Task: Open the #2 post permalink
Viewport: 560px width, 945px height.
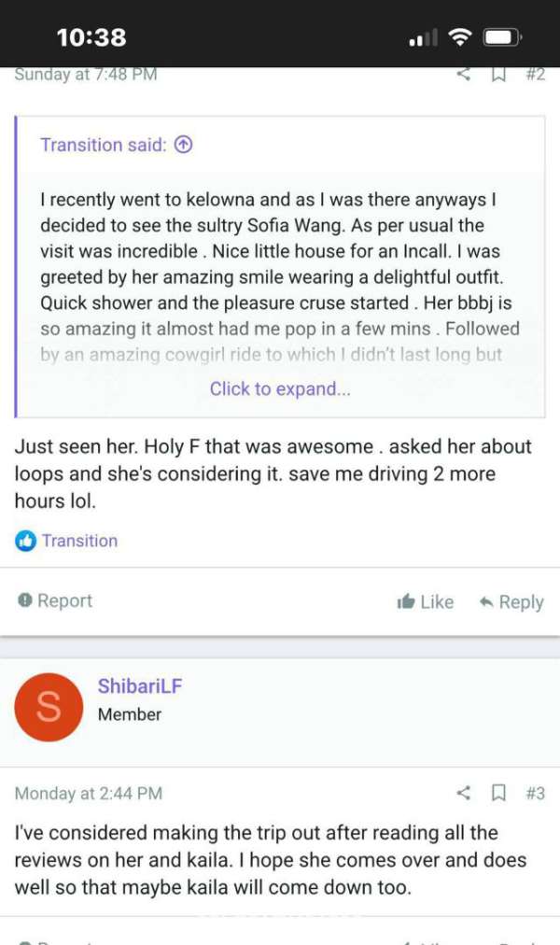Action: [x=535, y=75]
